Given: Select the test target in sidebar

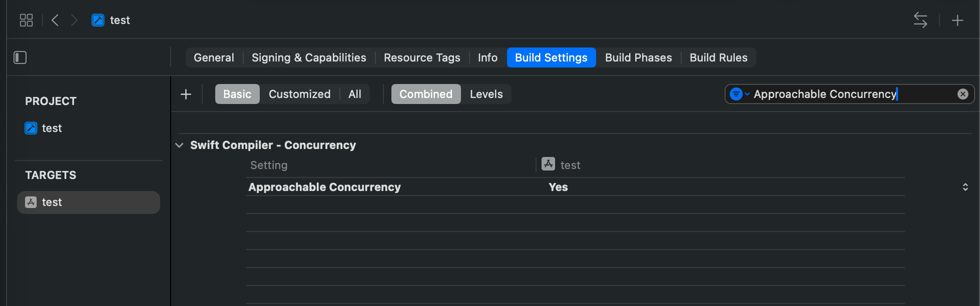Looking at the screenshot, I should point(89,202).
